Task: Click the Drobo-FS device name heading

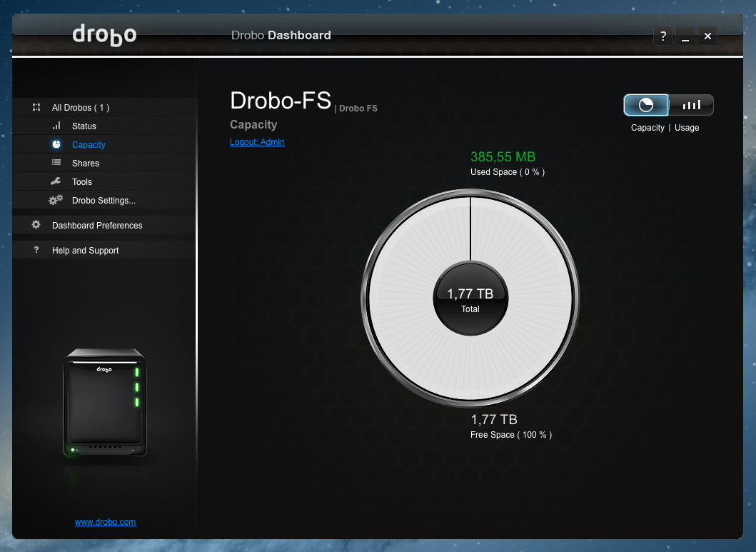Action: click(x=281, y=101)
